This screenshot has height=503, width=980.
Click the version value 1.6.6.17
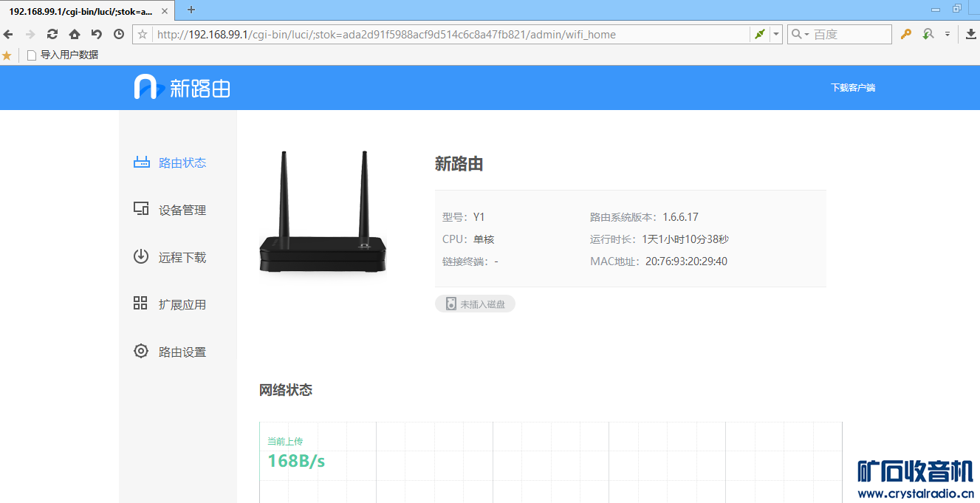point(680,217)
